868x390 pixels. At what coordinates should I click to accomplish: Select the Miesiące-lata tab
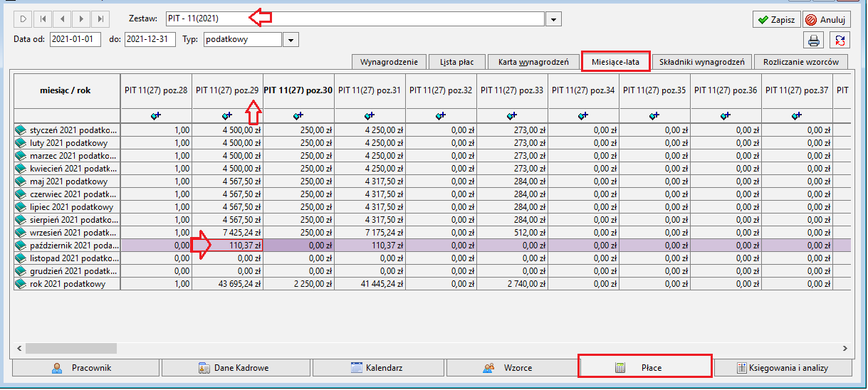[615, 62]
